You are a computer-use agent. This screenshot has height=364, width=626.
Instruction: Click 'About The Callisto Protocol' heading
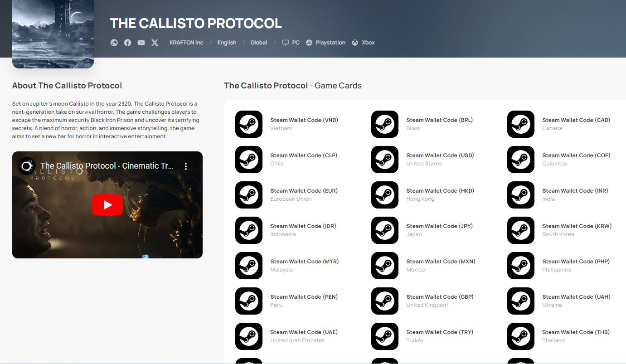tap(67, 86)
